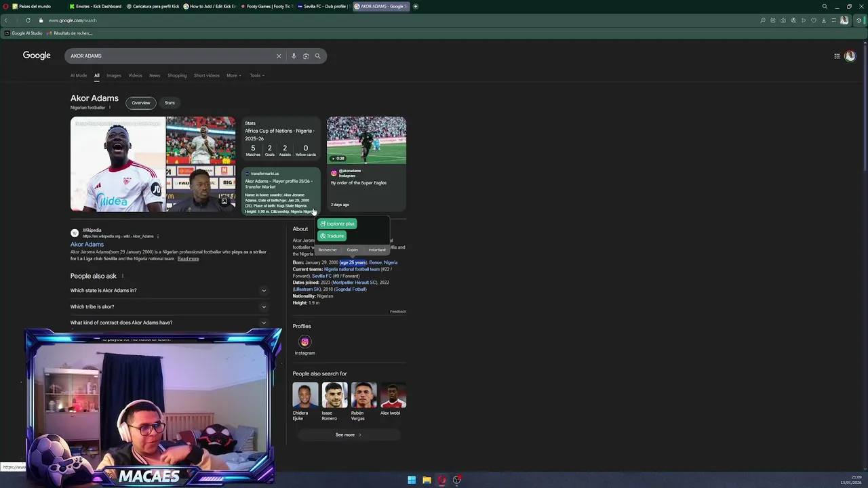868x488 pixels.
Task: Open the Google account avatar
Action: pos(850,56)
